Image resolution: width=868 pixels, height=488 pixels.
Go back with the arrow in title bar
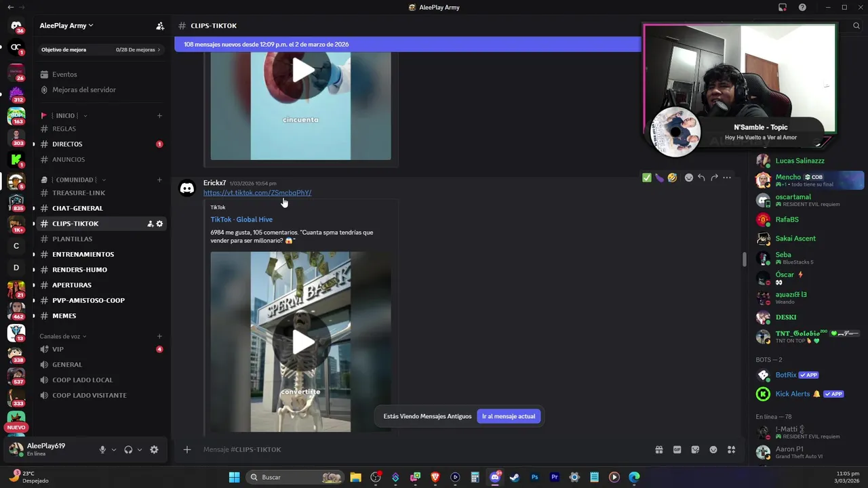(9, 7)
